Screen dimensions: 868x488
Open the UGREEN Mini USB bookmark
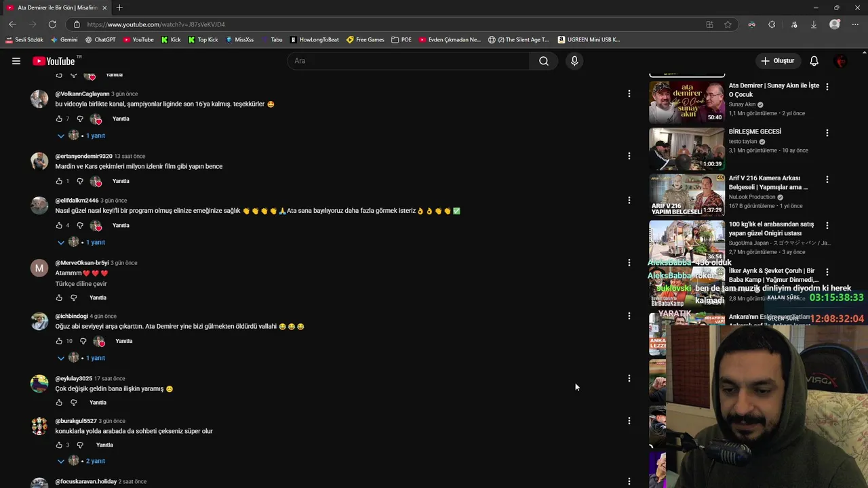pos(589,40)
